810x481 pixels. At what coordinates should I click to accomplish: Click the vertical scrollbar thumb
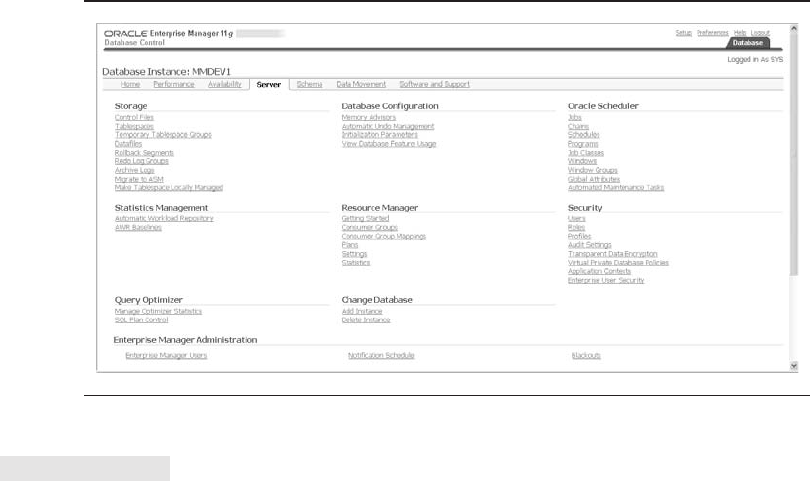[x=794, y=155]
